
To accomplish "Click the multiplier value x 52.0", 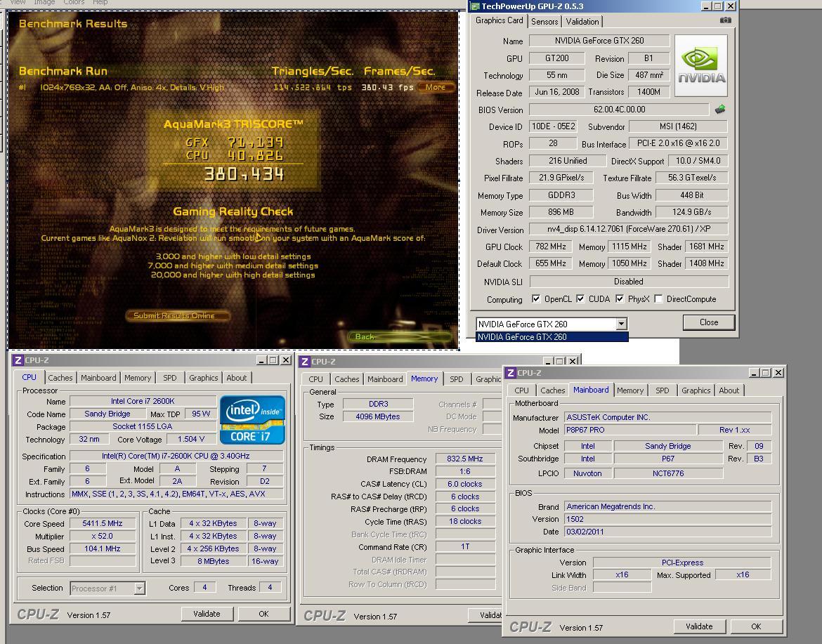I will (x=103, y=536).
